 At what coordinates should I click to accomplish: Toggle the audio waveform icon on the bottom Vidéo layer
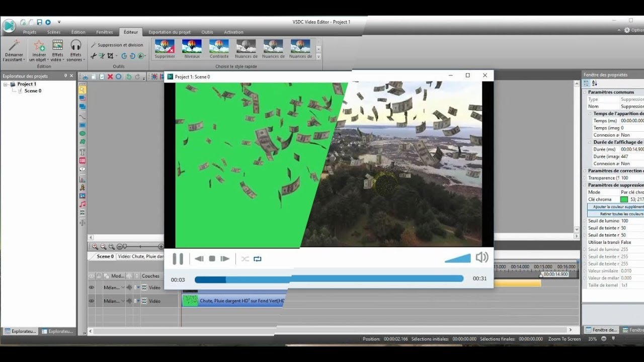129,301
